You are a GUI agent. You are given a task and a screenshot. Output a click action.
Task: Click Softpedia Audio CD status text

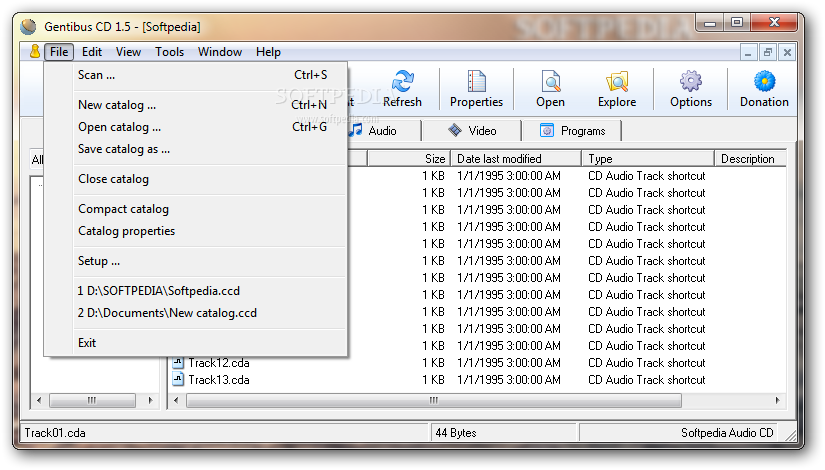click(x=727, y=433)
